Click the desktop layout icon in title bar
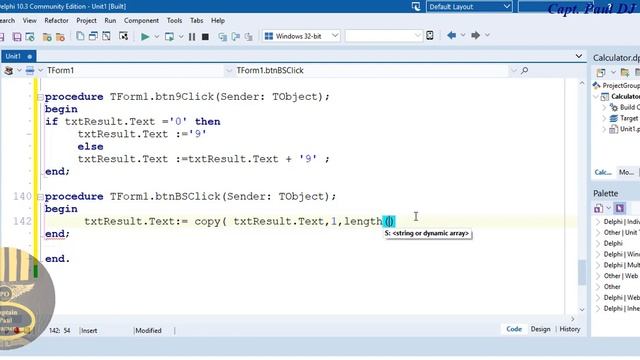 click(416, 7)
